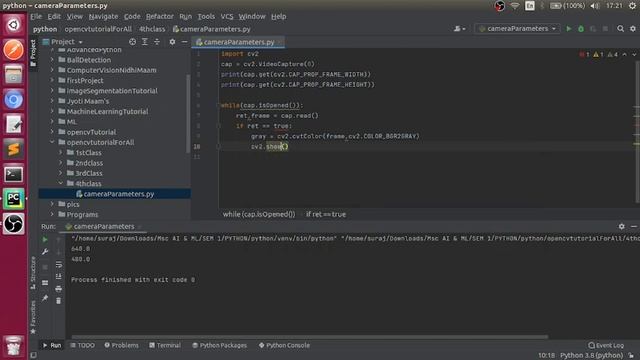
Task: Click the Run panel horizontal scrollbar
Action: click(x=310, y=337)
